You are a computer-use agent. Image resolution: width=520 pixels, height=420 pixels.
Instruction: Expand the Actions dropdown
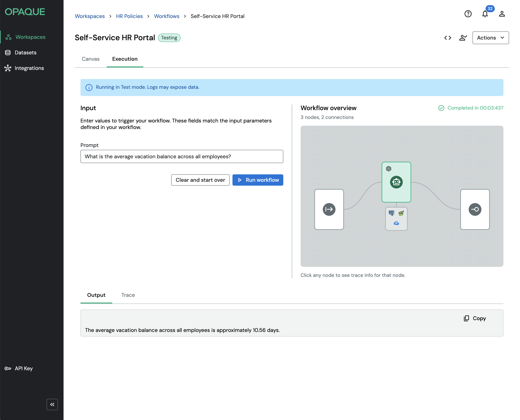[490, 38]
